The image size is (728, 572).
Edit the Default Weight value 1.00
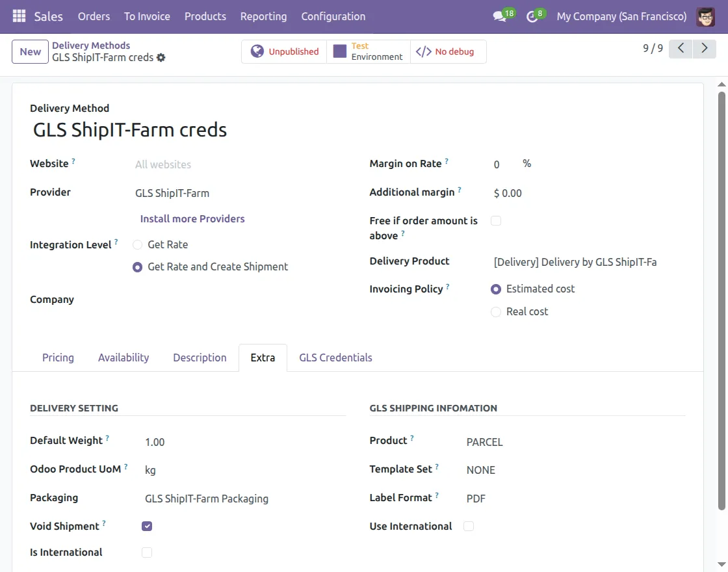[244, 442]
